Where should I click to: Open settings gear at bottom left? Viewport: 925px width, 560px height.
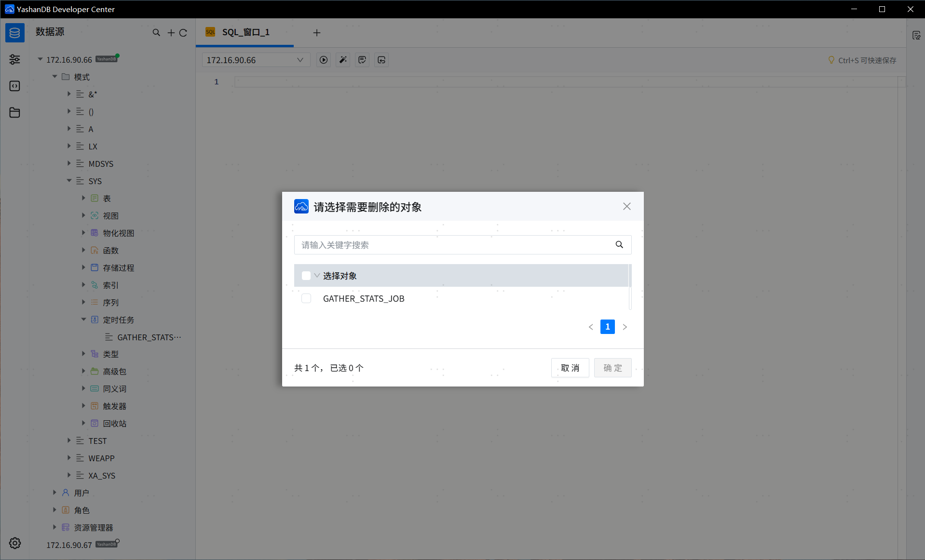tap(15, 543)
